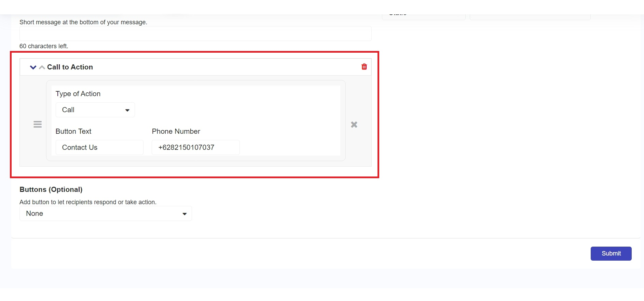Screen dimensions: 644x301
Task: Grab the hamburger drag handle beside the action row
Action: 38,125
